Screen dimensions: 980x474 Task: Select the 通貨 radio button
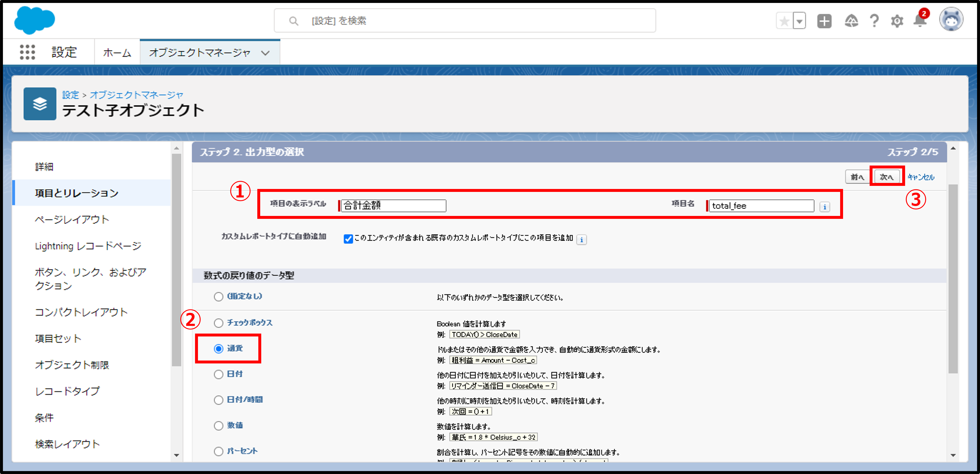coord(218,349)
